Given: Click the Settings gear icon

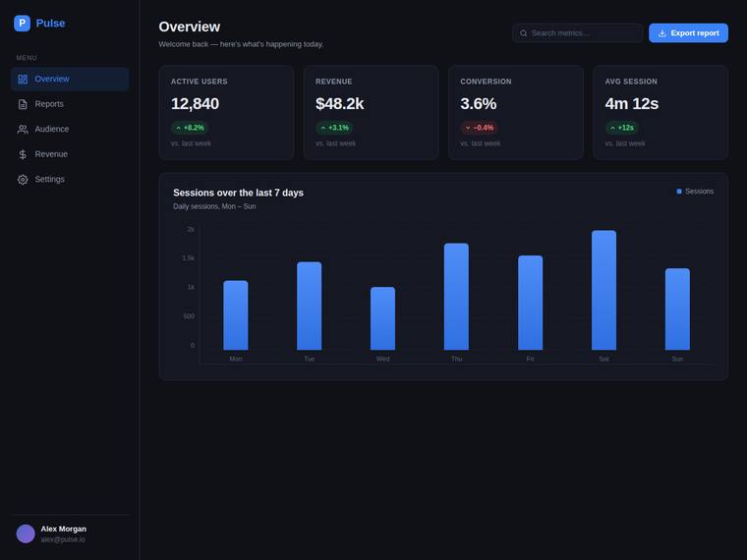Looking at the screenshot, I should pos(23,180).
